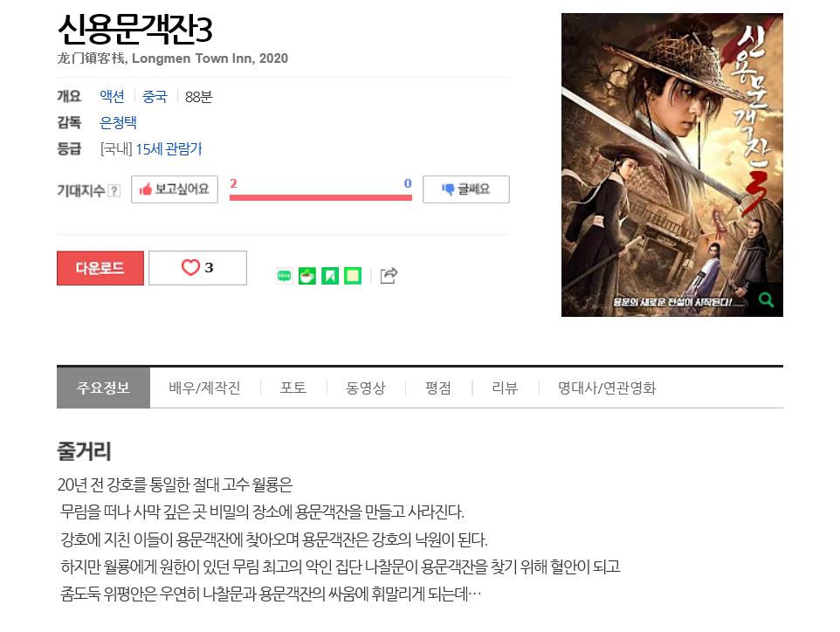
Task: Open the 동영상 tab
Action: 366,388
